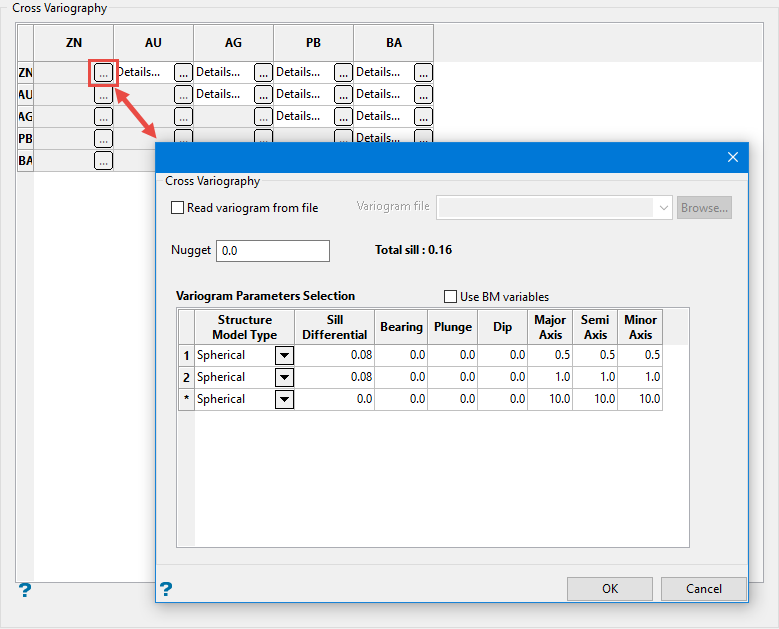Select Major Axis cell in row 2
This screenshot has width=779, height=629.
tap(551, 377)
